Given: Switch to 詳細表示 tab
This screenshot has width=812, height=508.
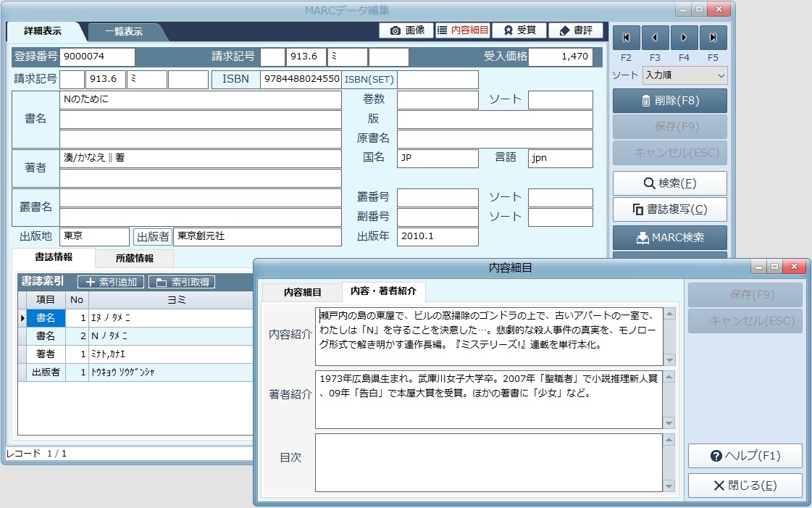Looking at the screenshot, I should tap(43, 31).
